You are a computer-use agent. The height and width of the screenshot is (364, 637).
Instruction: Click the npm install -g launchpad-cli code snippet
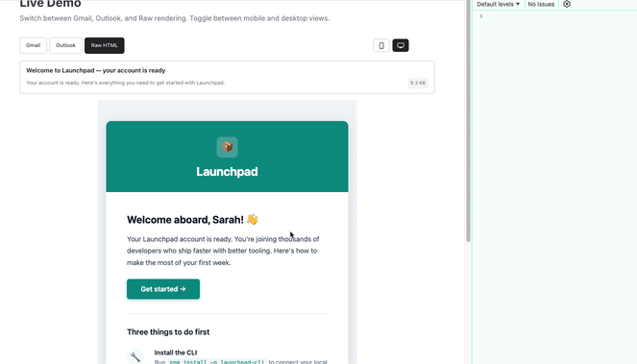216,361
